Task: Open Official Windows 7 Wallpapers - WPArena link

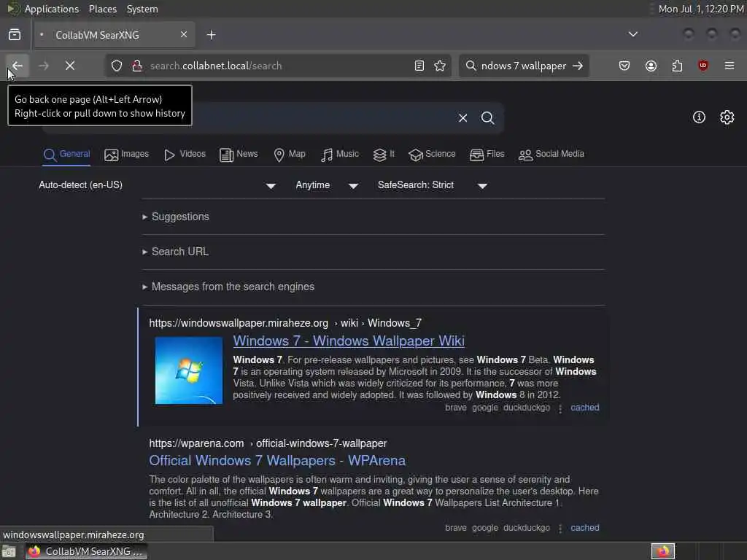Action: coord(277,461)
